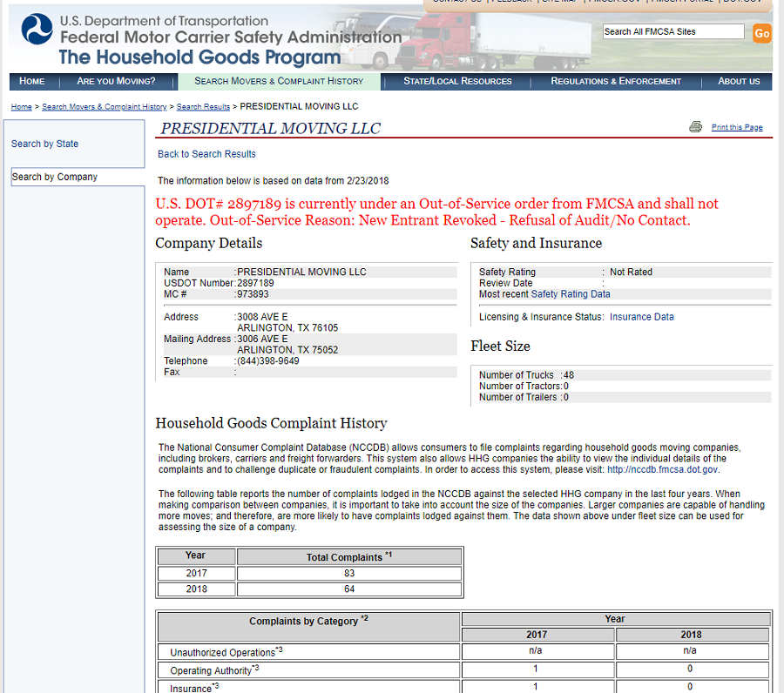Click the Operating Authority category row
Viewport: 784px width, 693px height.
click(463, 669)
